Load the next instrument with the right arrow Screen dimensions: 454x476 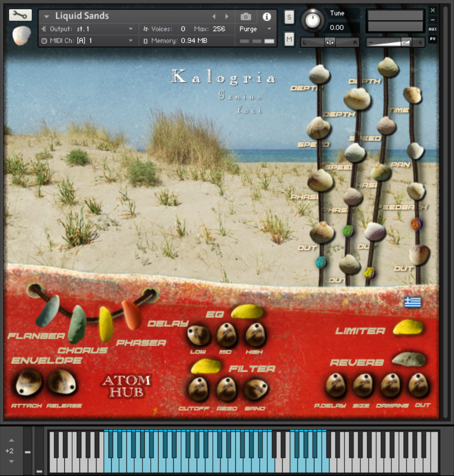pyautogui.click(x=227, y=17)
